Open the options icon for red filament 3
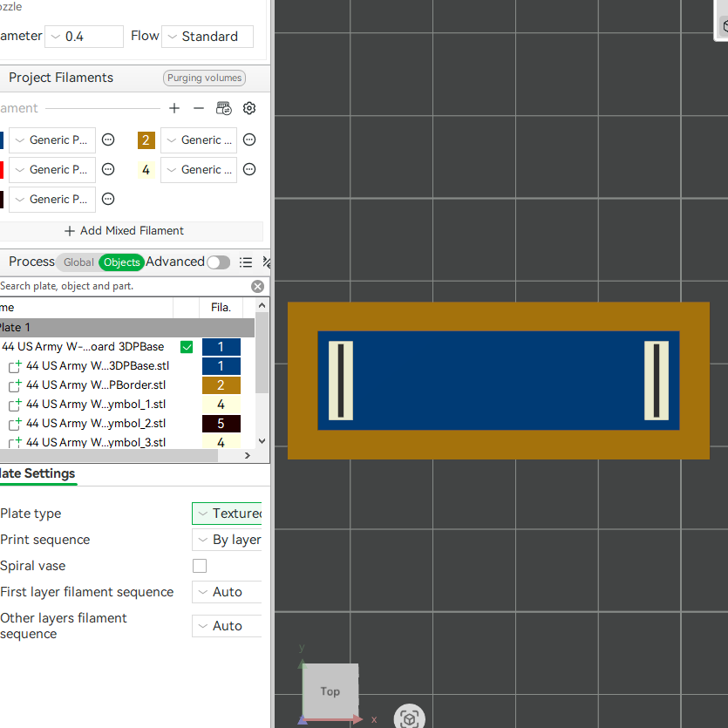Viewport: 728px width, 728px height. [x=108, y=169]
